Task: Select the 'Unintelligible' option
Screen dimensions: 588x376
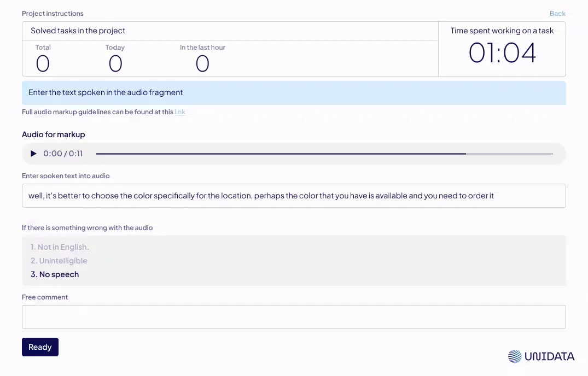Action: point(59,261)
